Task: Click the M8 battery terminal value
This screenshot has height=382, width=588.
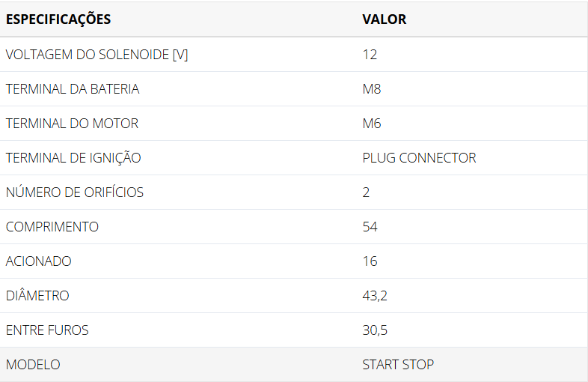Action: [372, 89]
